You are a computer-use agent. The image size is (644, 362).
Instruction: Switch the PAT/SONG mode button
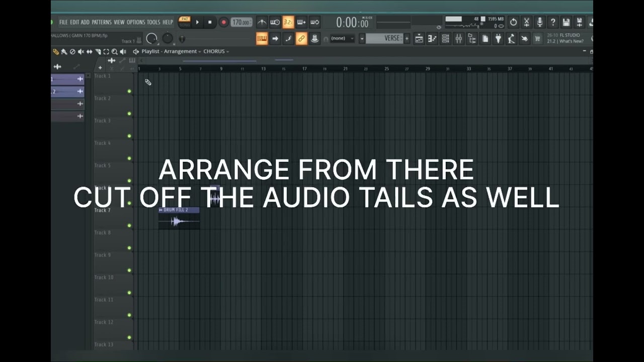point(185,22)
